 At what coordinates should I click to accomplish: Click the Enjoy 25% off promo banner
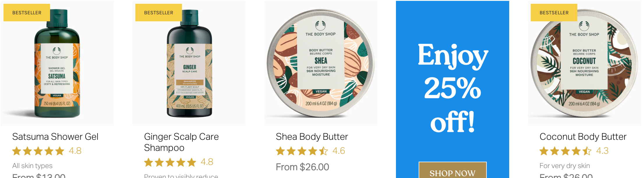(x=452, y=88)
